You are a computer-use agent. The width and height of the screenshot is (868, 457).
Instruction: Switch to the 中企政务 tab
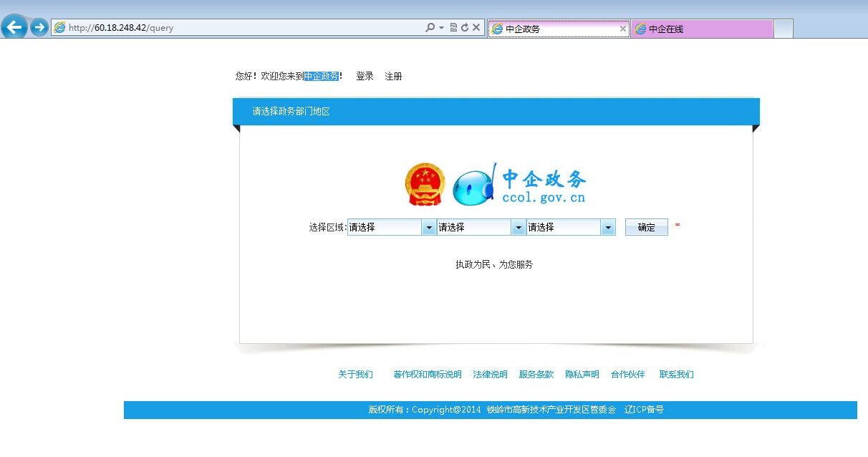click(x=559, y=29)
